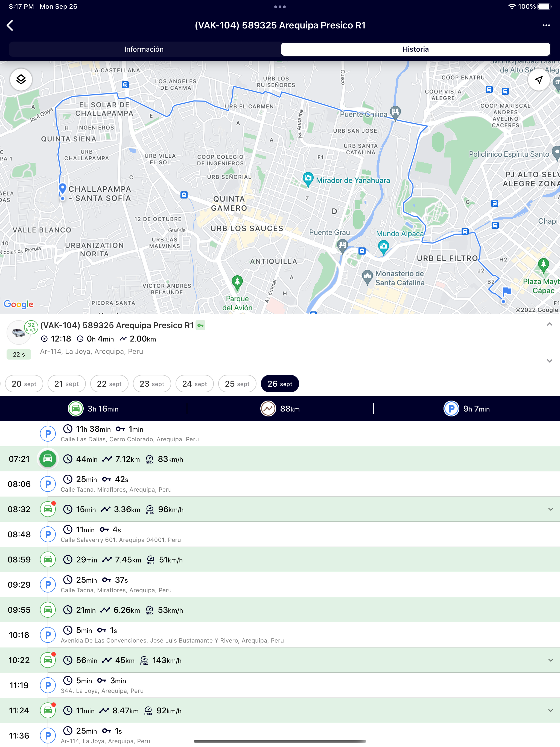Tap the 11:19 parking icon

[48, 685]
